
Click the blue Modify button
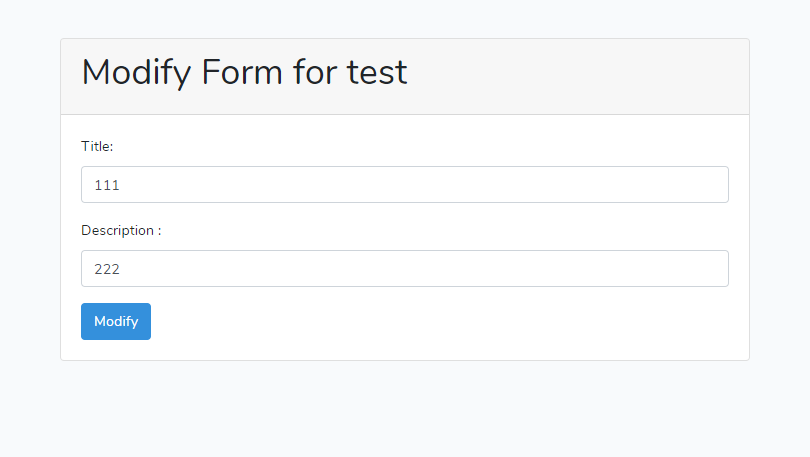(x=116, y=321)
